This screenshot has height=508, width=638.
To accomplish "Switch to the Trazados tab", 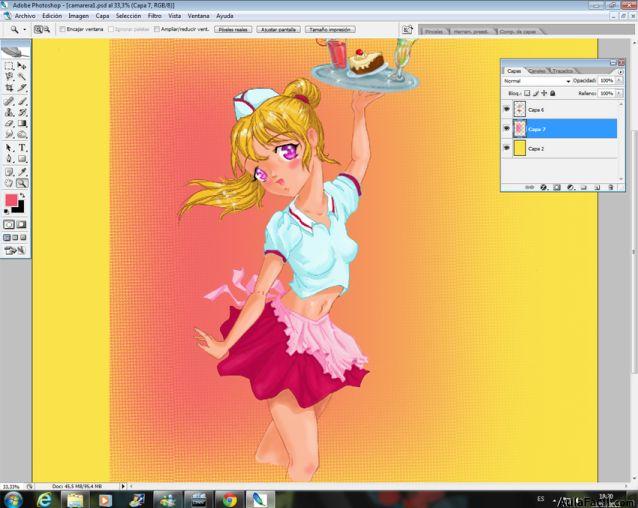I will (x=562, y=71).
